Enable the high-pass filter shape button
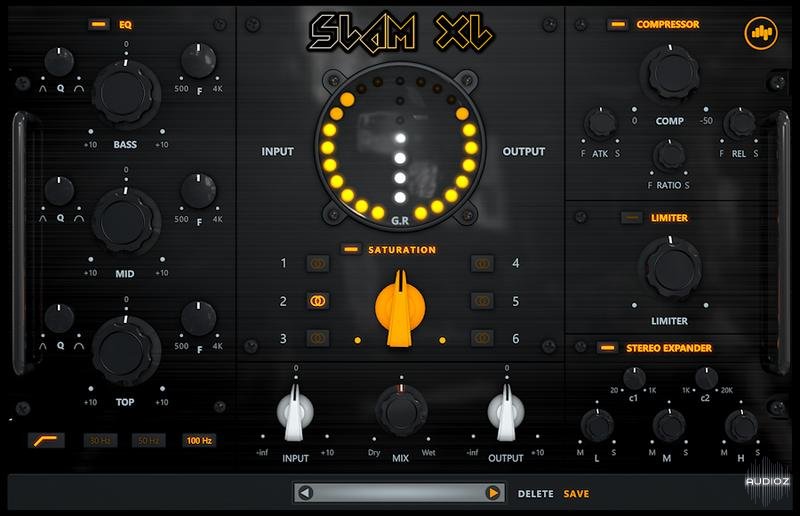Screen dimensions: 800x516 point(46,440)
